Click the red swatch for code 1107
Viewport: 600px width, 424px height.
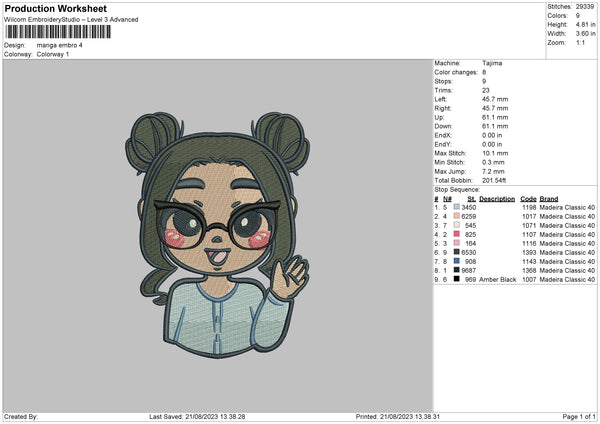(x=456, y=234)
